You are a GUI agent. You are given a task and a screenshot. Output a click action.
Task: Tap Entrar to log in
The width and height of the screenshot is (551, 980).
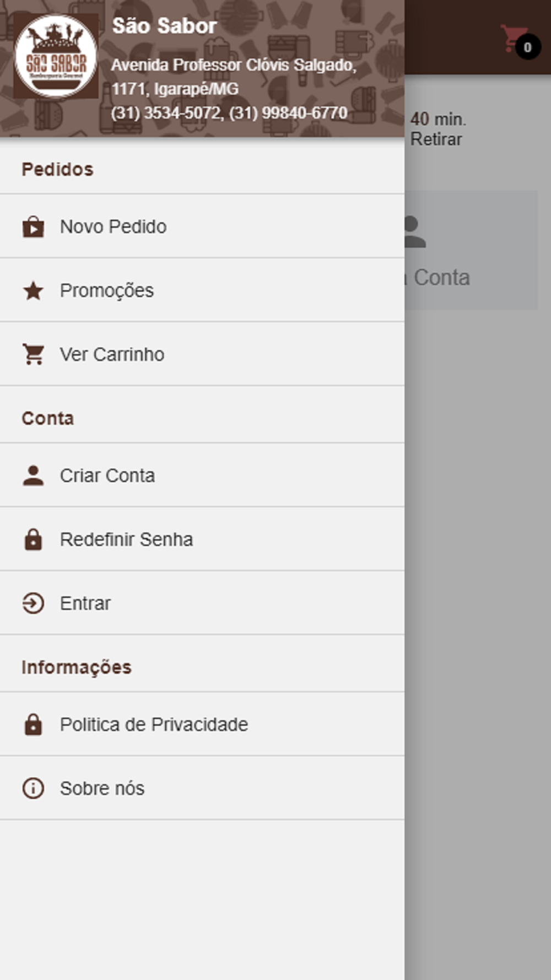[85, 604]
